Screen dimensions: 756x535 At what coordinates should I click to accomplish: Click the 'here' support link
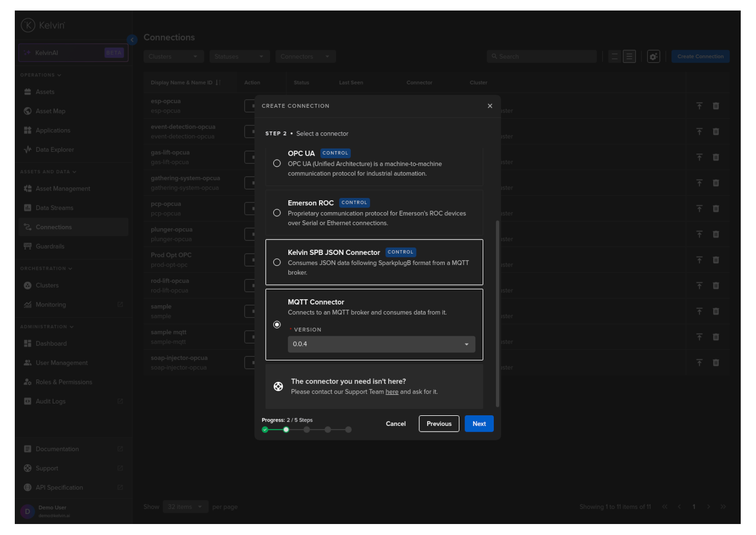(392, 392)
